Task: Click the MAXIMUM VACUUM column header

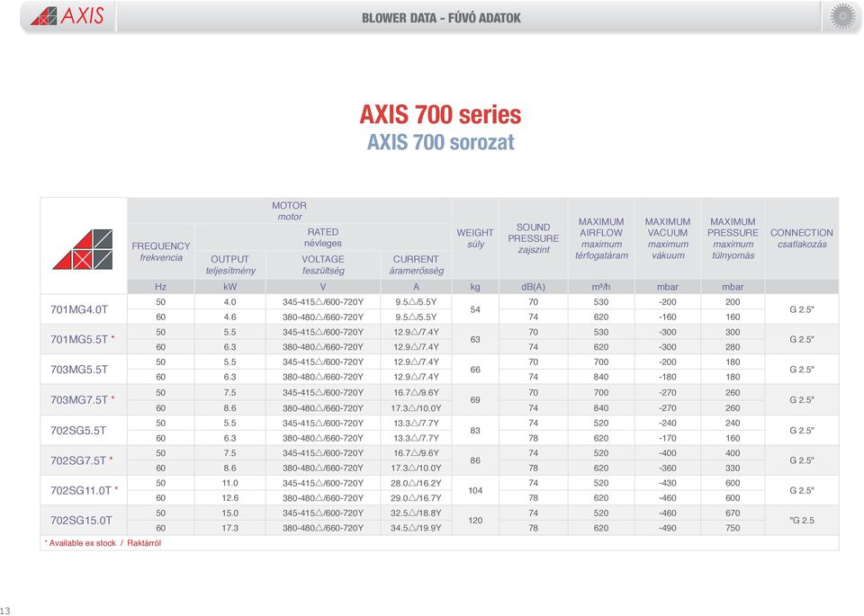Action: coord(668,238)
